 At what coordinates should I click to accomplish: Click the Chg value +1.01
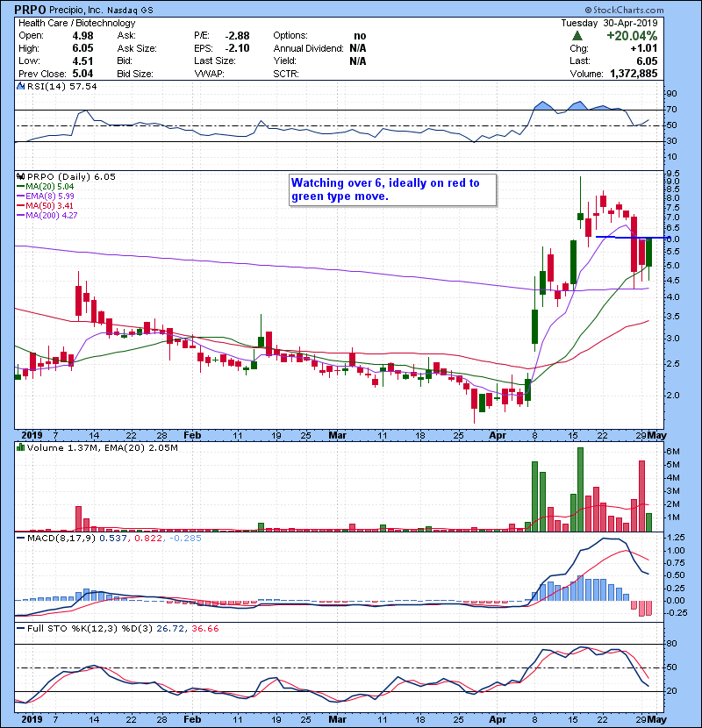point(644,48)
